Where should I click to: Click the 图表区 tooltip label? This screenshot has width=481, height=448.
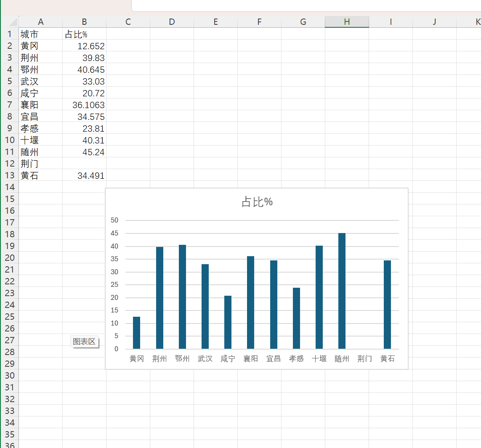point(84,341)
